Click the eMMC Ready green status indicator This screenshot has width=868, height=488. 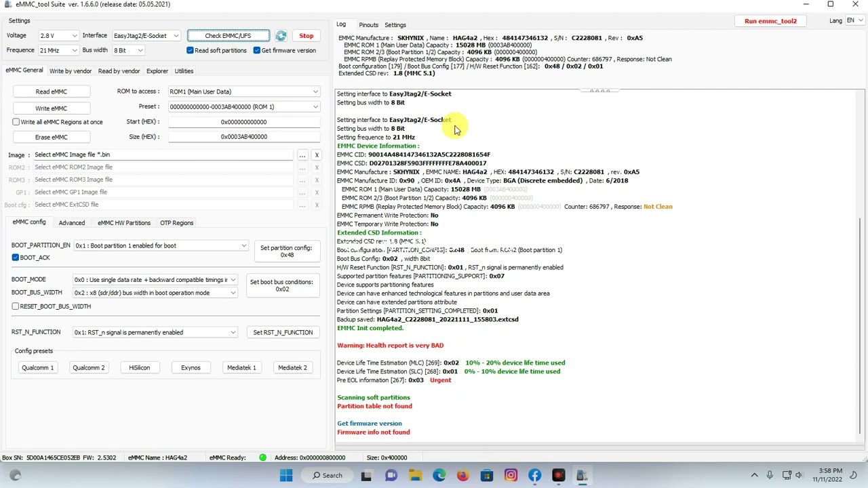[262, 457]
